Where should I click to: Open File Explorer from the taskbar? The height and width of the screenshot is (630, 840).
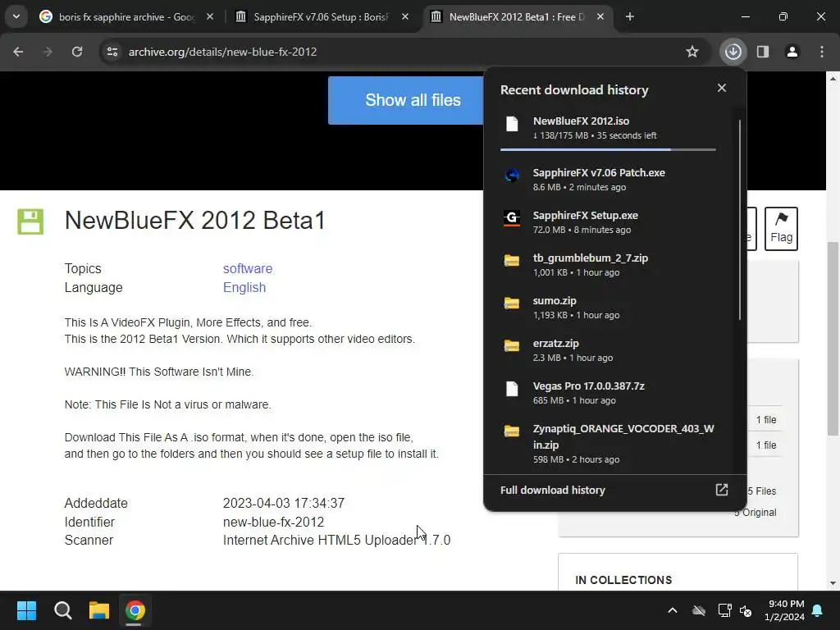[x=99, y=610]
